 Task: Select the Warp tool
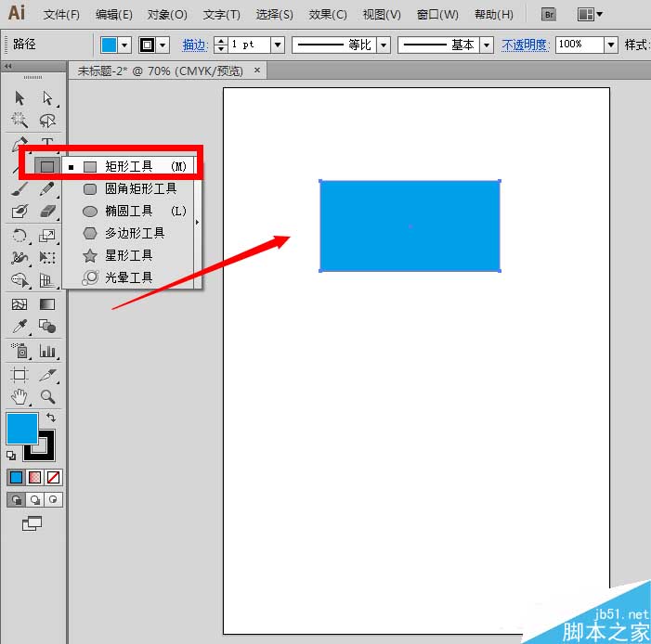coord(20,258)
